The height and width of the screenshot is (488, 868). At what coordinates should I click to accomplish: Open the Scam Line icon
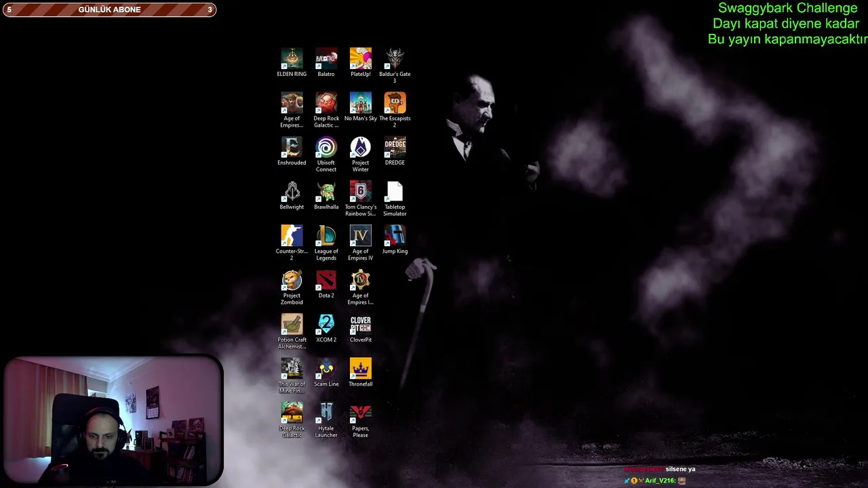pyautogui.click(x=326, y=369)
